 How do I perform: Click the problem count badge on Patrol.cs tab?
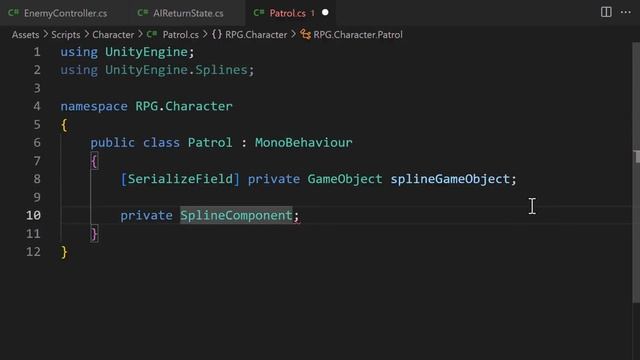313,13
